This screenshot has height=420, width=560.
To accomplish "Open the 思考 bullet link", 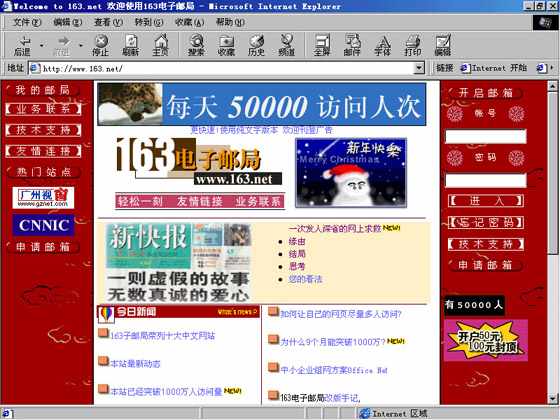I will pyautogui.click(x=297, y=266).
